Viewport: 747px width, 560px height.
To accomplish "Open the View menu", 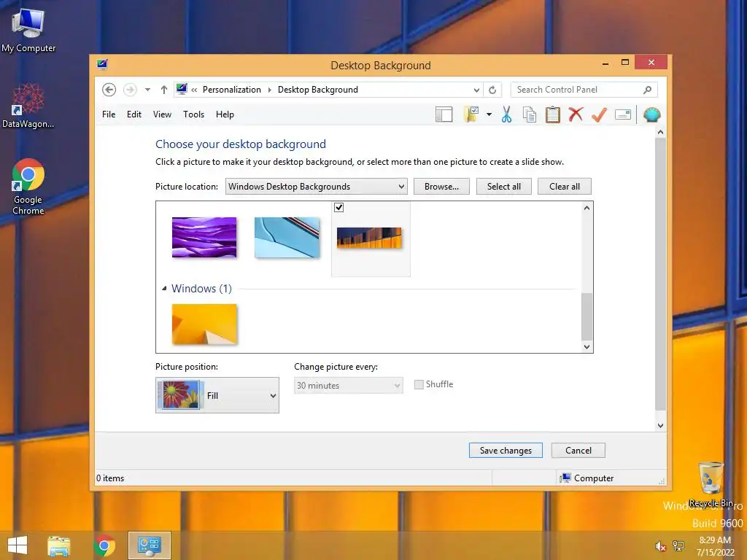I will [x=162, y=114].
